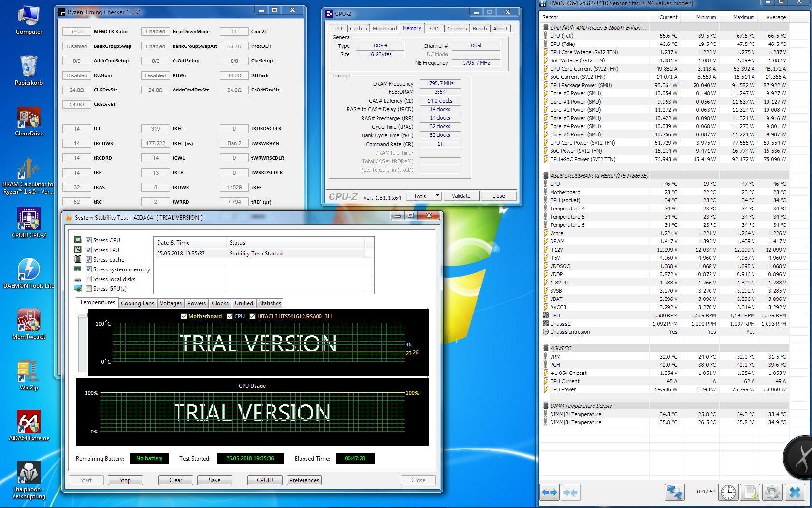Click Close button in CPU-Z
812x508 pixels.
coord(498,196)
